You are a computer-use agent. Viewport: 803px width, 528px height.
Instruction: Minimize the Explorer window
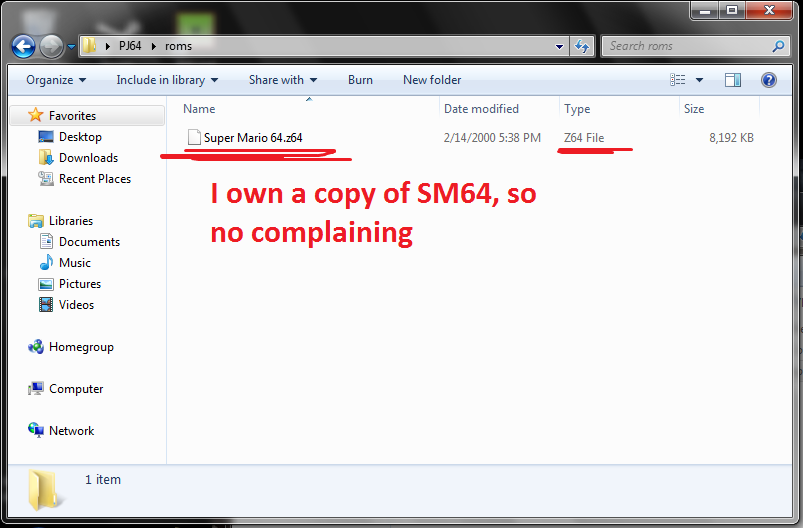pyautogui.click(x=705, y=10)
